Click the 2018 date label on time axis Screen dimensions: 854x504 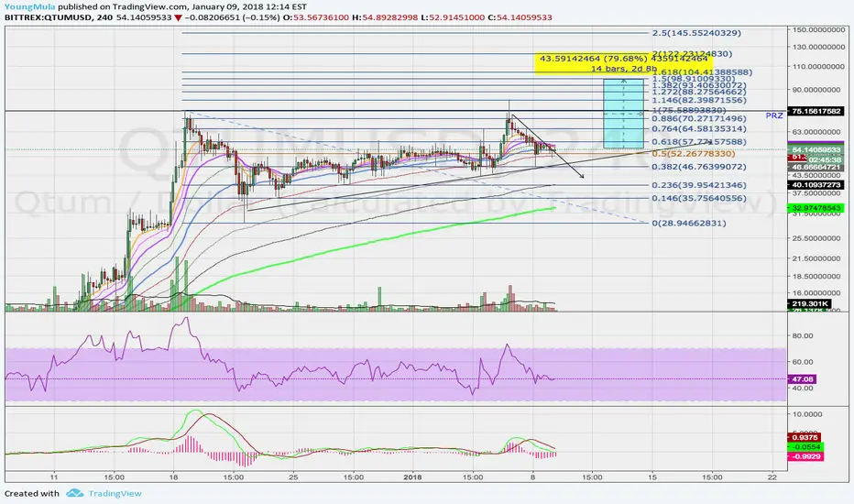[x=413, y=477]
